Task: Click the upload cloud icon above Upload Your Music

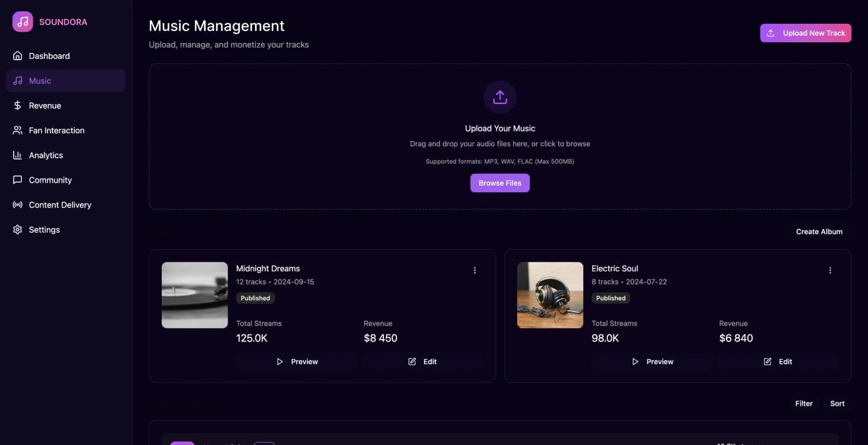Action: [499, 97]
